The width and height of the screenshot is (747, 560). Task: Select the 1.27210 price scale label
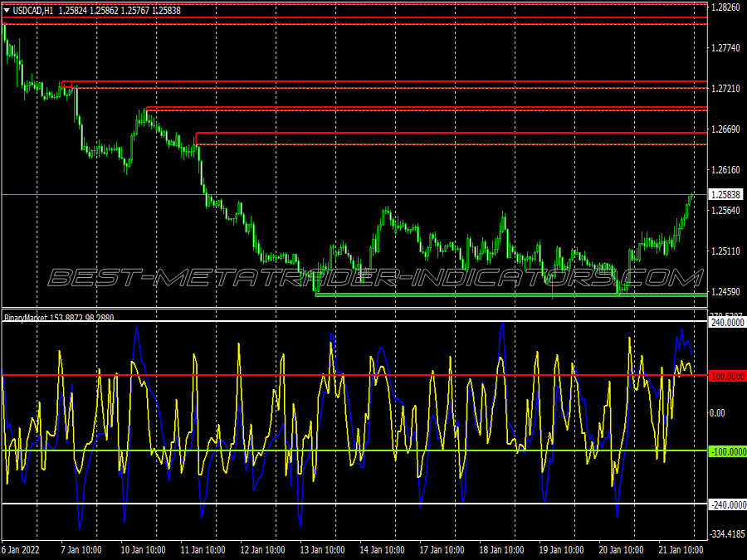coord(725,89)
